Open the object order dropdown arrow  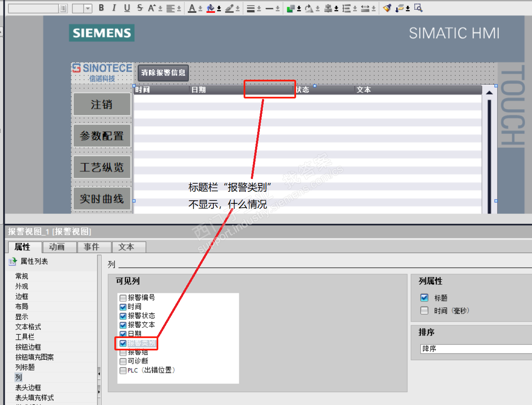[x=298, y=9]
